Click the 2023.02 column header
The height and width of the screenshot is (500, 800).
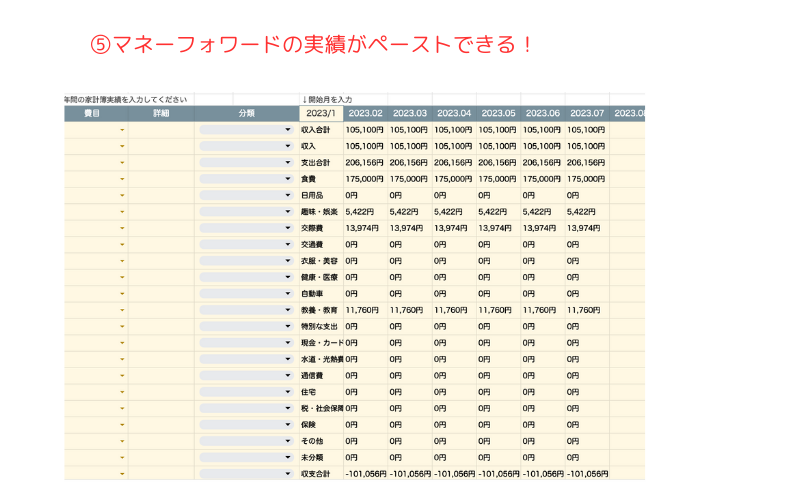(365, 113)
